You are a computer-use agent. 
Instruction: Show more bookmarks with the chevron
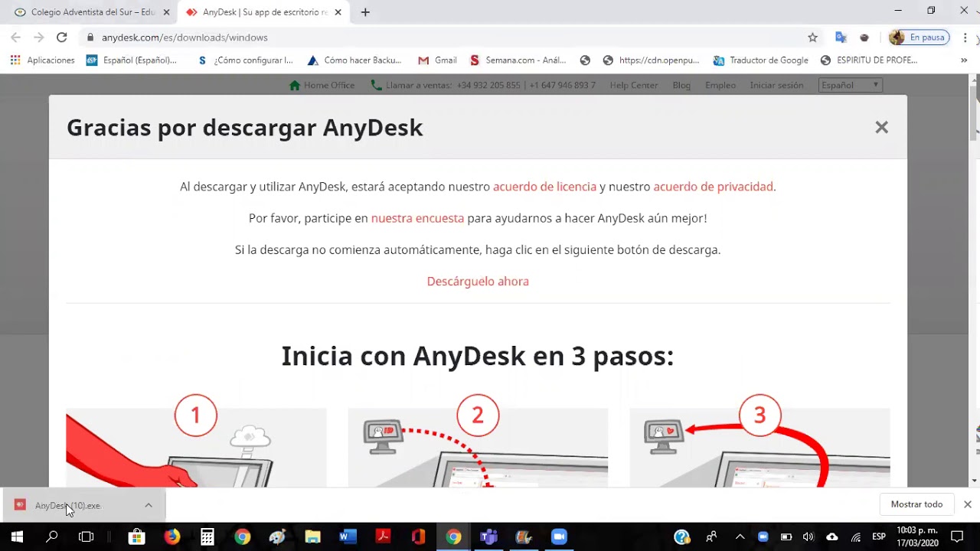click(x=964, y=60)
